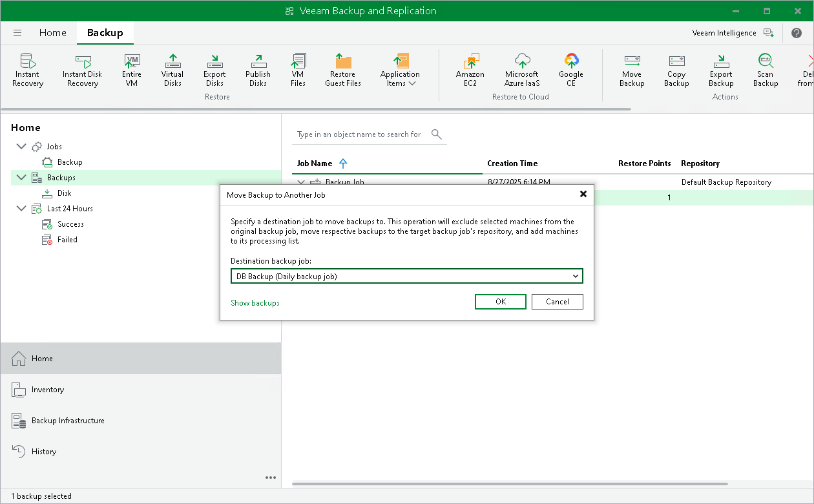Click the Copy Backup action
The image size is (814, 504).
(676, 70)
